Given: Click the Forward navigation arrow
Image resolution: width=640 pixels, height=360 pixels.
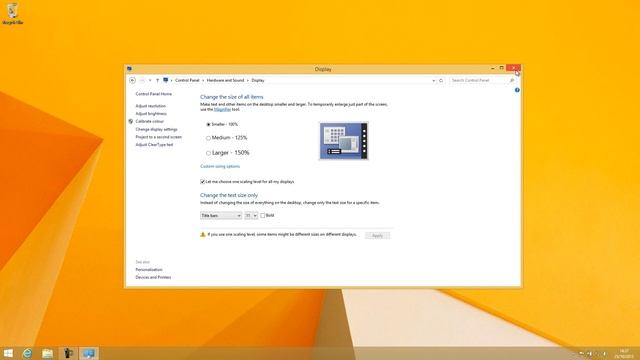Looking at the screenshot, I should tap(142, 80).
